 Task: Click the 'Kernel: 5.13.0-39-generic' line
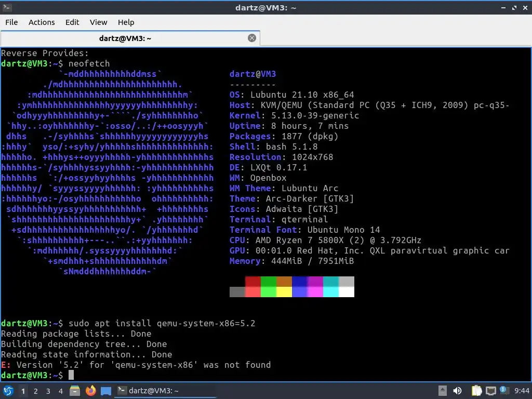[x=294, y=115]
